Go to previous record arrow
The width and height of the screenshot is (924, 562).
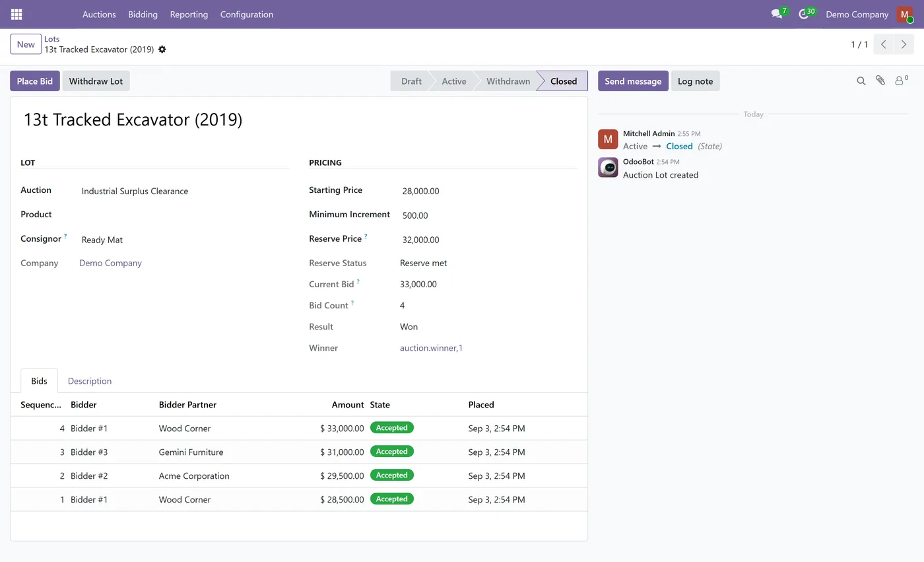coord(884,44)
